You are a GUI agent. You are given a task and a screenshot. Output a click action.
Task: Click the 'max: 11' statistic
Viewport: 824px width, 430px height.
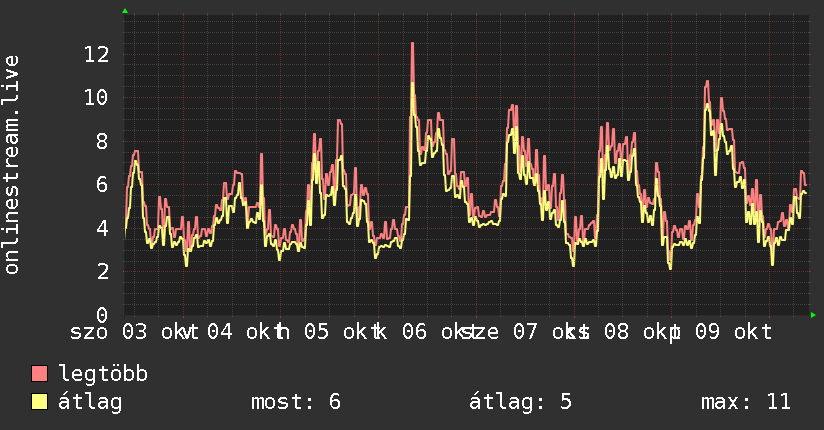tap(746, 402)
